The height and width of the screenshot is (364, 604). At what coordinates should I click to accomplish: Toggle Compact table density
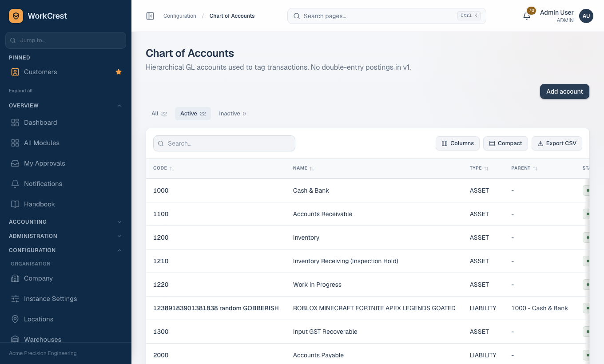(x=505, y=143)
